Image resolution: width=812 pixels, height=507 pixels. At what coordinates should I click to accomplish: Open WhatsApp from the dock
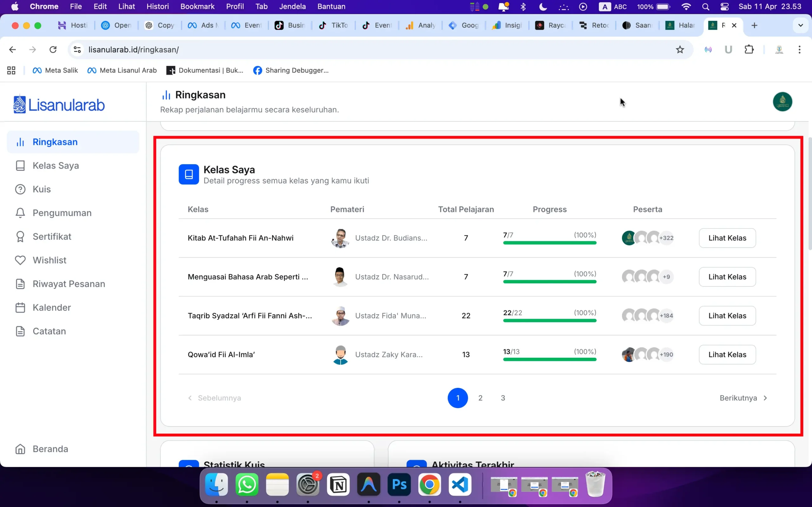click(x=247, y=485)
